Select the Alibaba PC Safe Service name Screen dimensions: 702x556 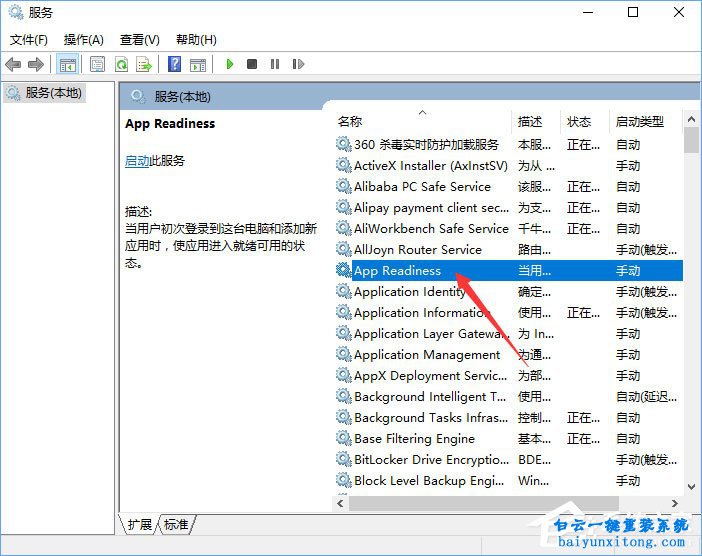pos(422,186)
